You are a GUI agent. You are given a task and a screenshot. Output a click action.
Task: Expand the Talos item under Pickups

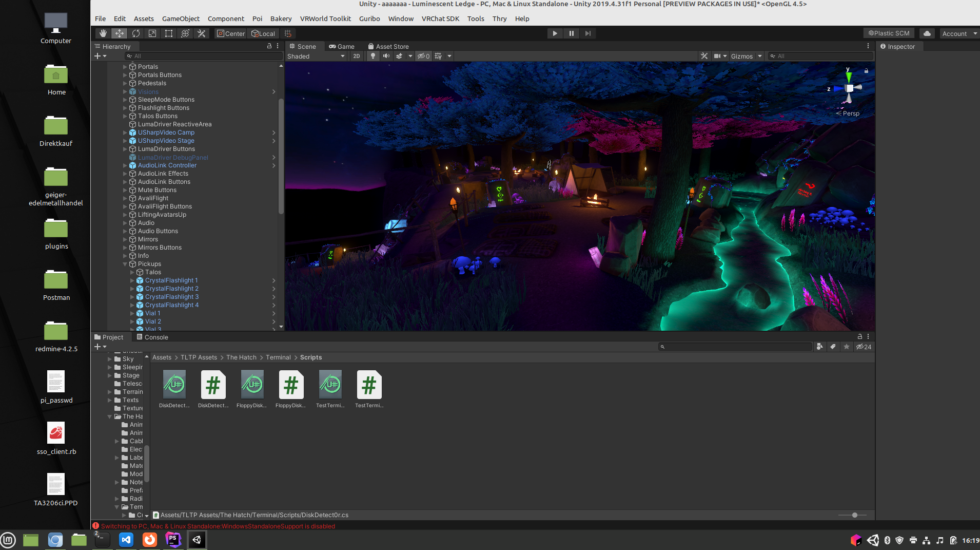[132, 272]
